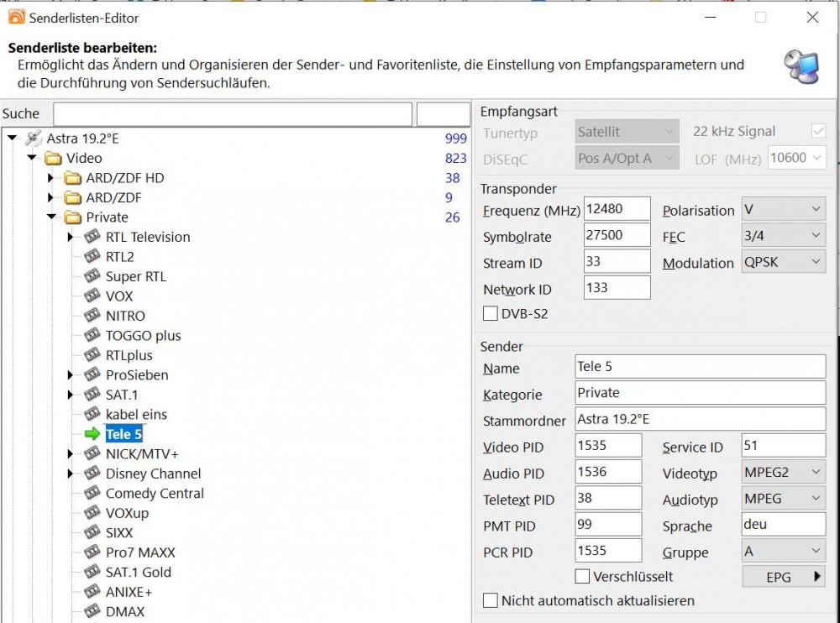Expand the ProSieben tree entry
The width and height of the screenshot is (840, 623).
point(71,374)
